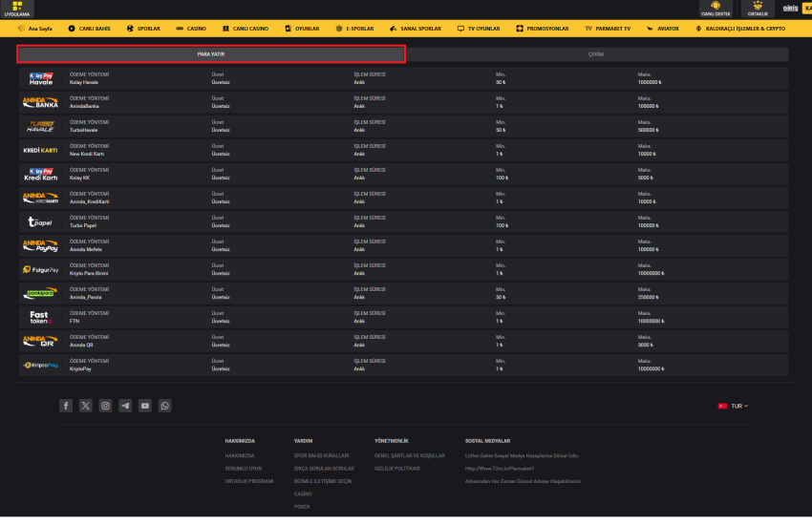The image size is (812, 525).
Task: Select FulgurPay crypto payment logo
Action: click(40, 269)
